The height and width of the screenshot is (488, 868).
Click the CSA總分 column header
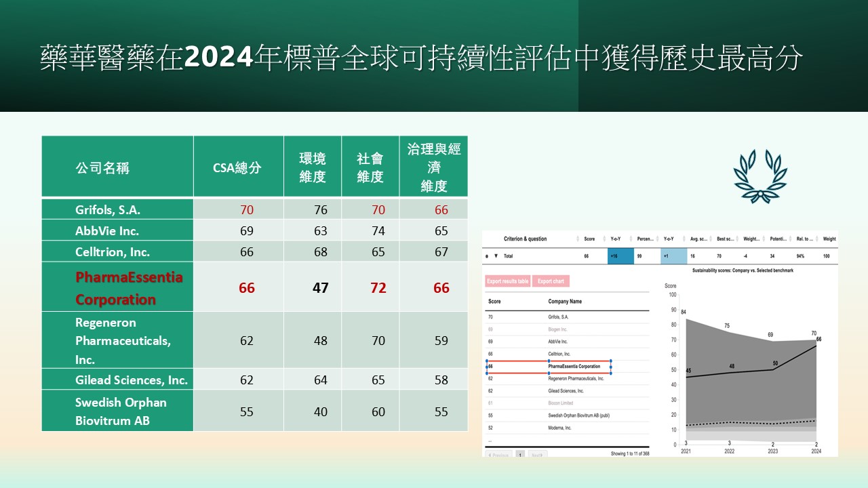(238, 168)
